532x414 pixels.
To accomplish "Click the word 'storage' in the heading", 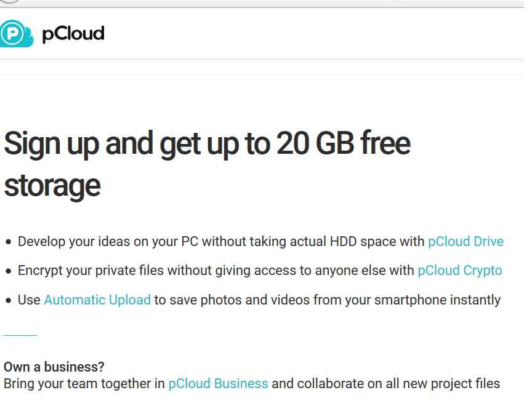I will click(x=52, y=186).
